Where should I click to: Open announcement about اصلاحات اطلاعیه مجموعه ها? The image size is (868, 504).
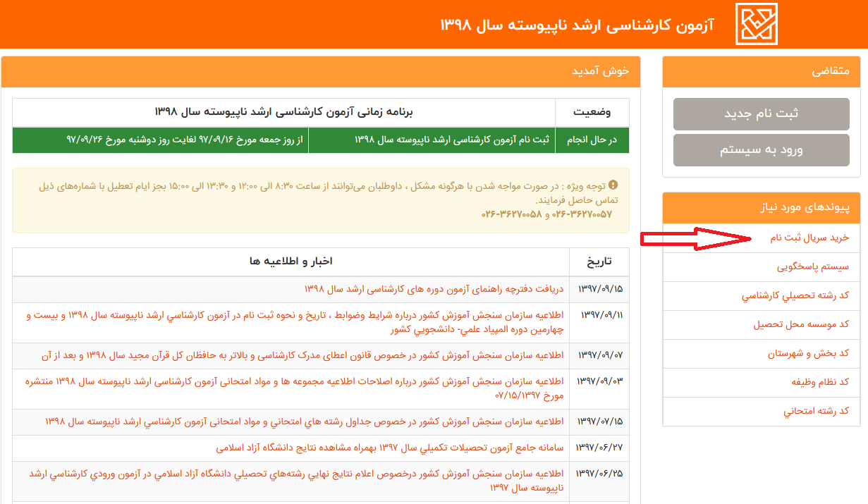(295, 389)
